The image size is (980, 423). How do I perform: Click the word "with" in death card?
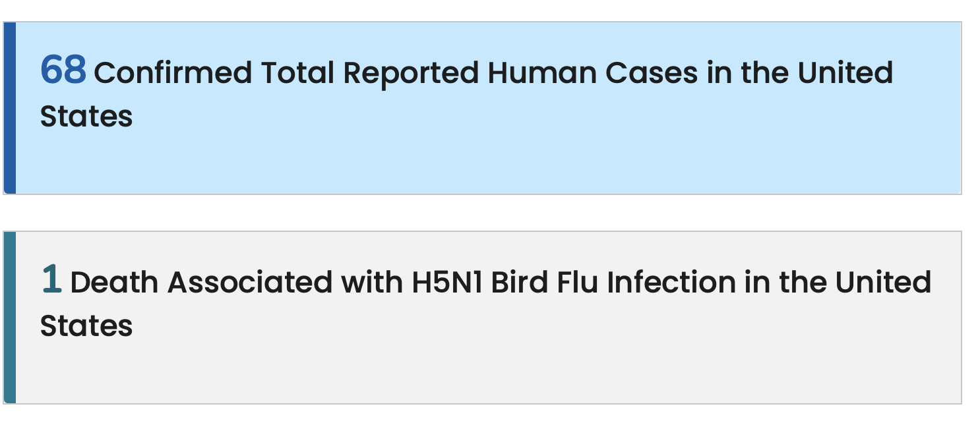pos(372,283)
